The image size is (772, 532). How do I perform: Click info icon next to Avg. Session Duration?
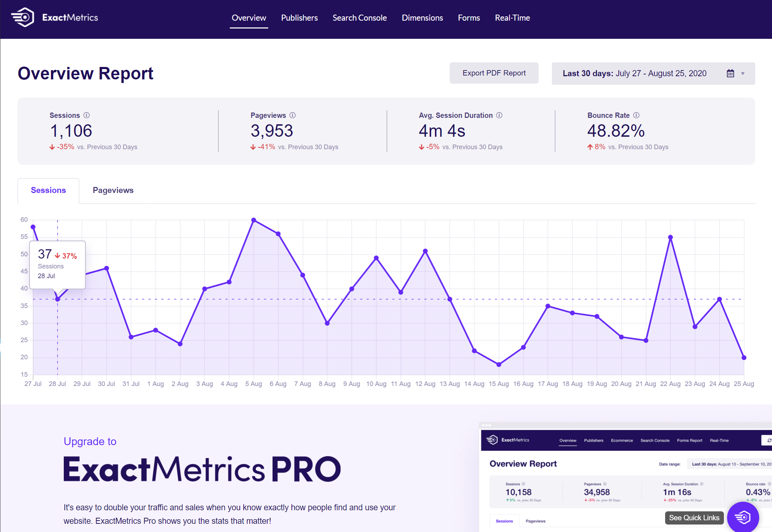click(499, 115)
